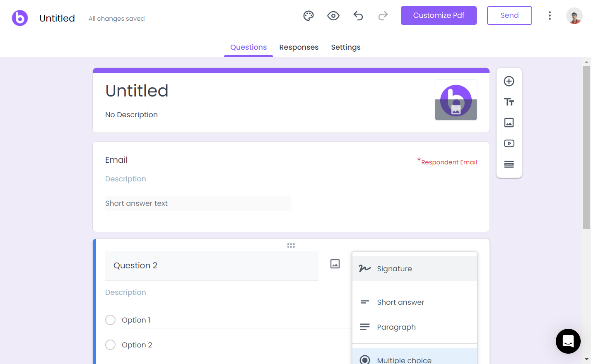The image size is (591, 364).
Task: Preview the form with eye icon
Action: point(333,16)
